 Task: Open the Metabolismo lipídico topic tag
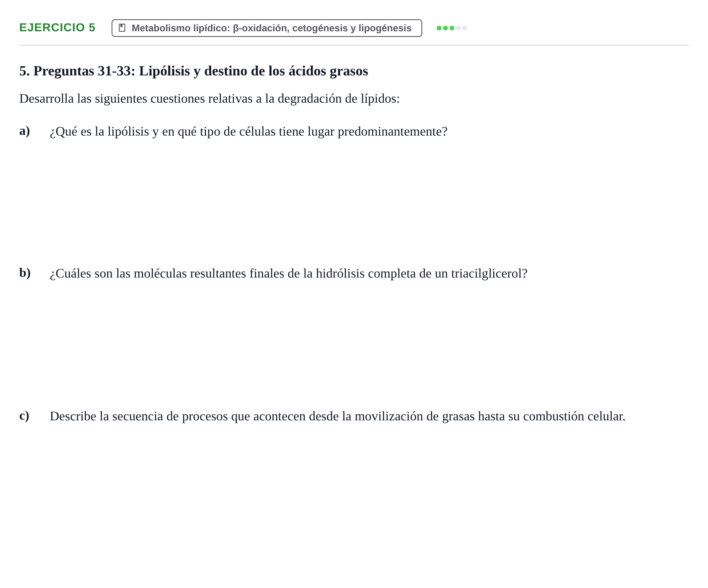click(267, 28)
